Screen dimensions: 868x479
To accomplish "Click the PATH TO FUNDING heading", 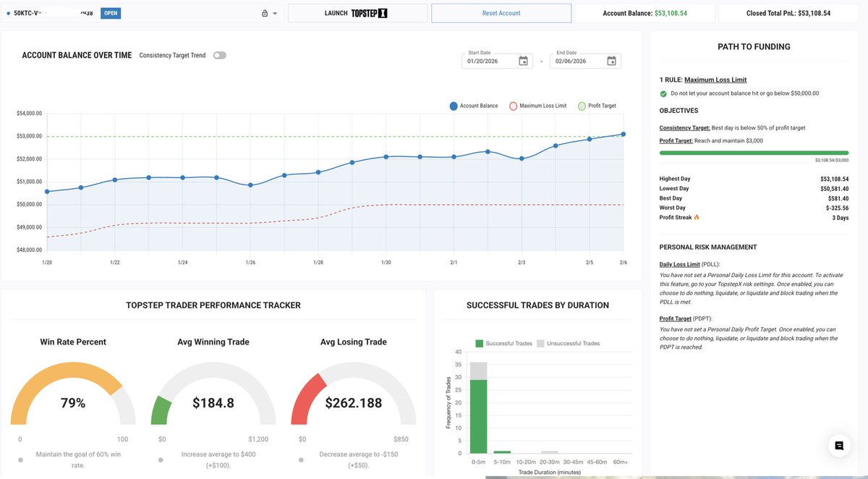I will 754,46.
